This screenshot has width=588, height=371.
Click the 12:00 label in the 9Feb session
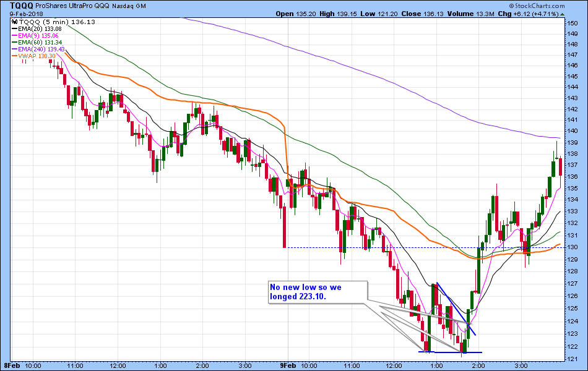click(394, 366)
